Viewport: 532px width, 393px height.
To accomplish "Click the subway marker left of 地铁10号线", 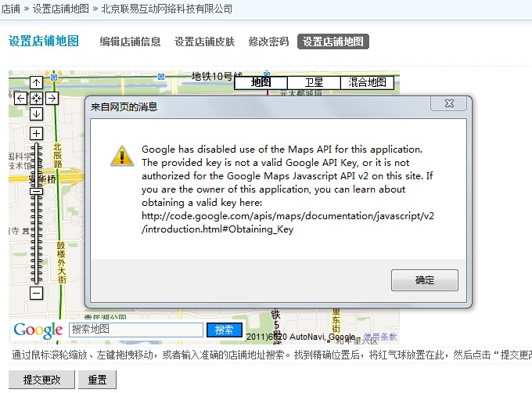I will (x=161, y=77).
